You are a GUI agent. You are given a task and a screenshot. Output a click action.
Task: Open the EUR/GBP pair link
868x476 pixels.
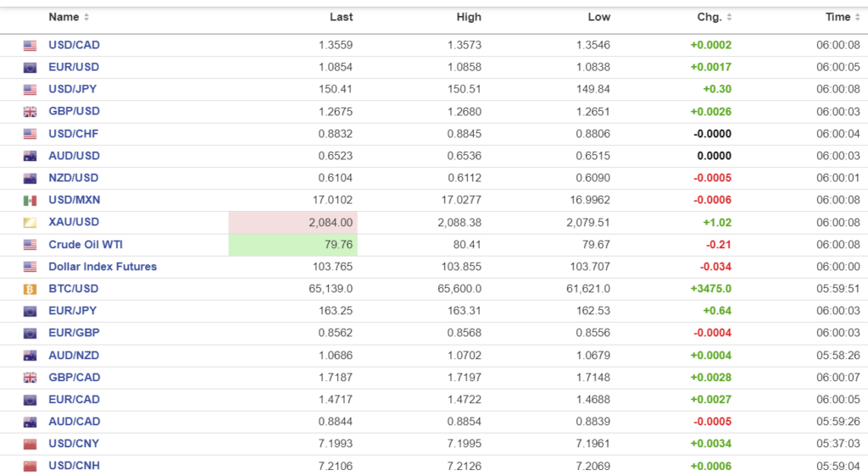coord(74,333)
